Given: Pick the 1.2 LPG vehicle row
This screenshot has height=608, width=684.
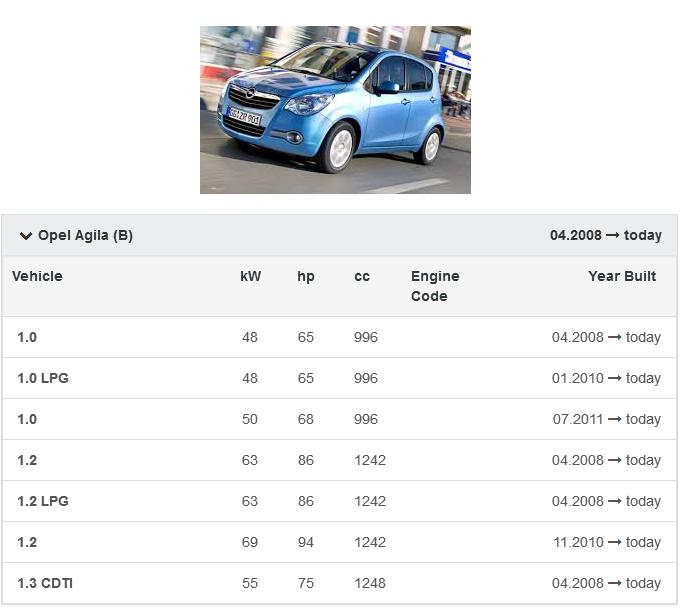Looking at the screenshot, I should coord(43,501).
